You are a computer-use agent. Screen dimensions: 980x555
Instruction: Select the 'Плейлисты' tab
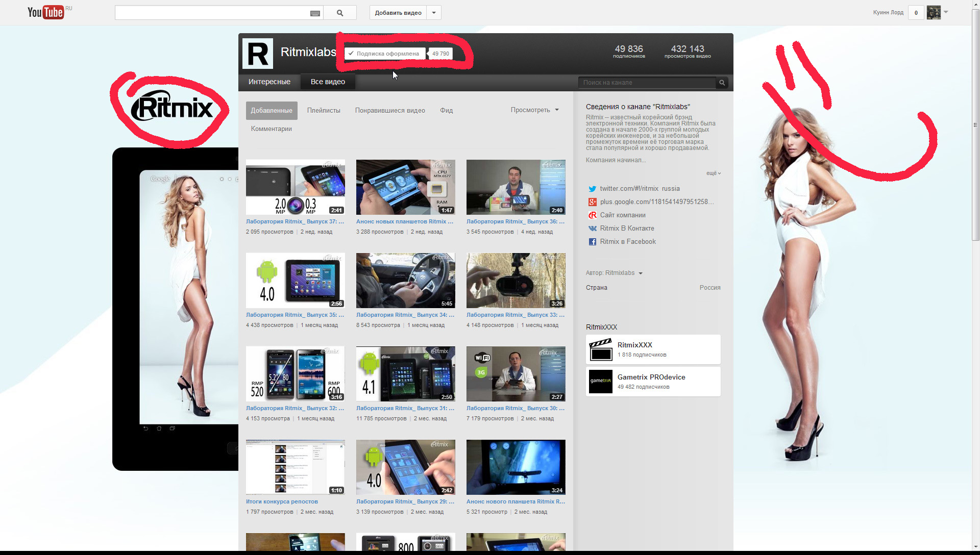(x=324, y=111)
